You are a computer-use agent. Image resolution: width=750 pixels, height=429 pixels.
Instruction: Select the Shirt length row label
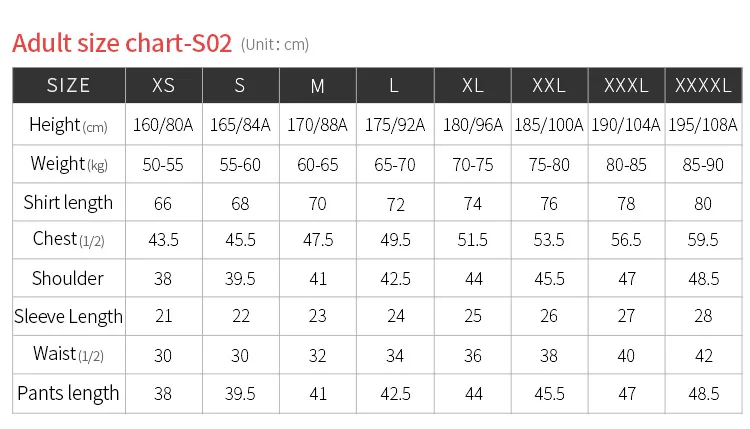click(x=68, y=202)
